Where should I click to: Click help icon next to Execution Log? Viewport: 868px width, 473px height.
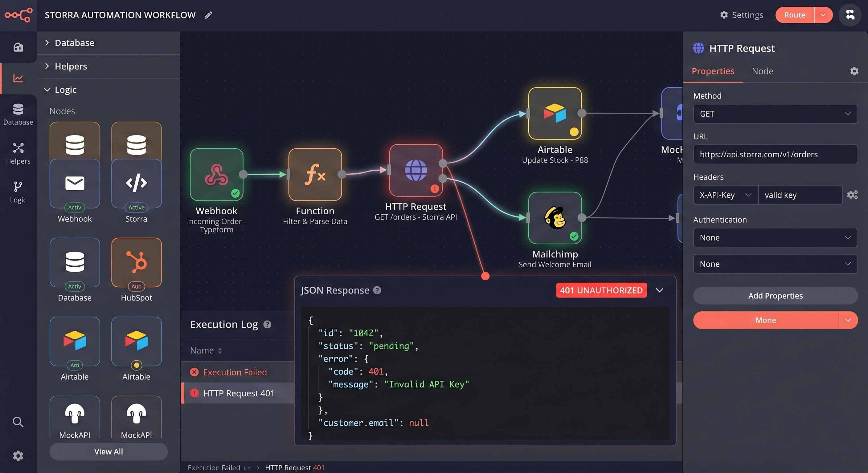[267, 325]
